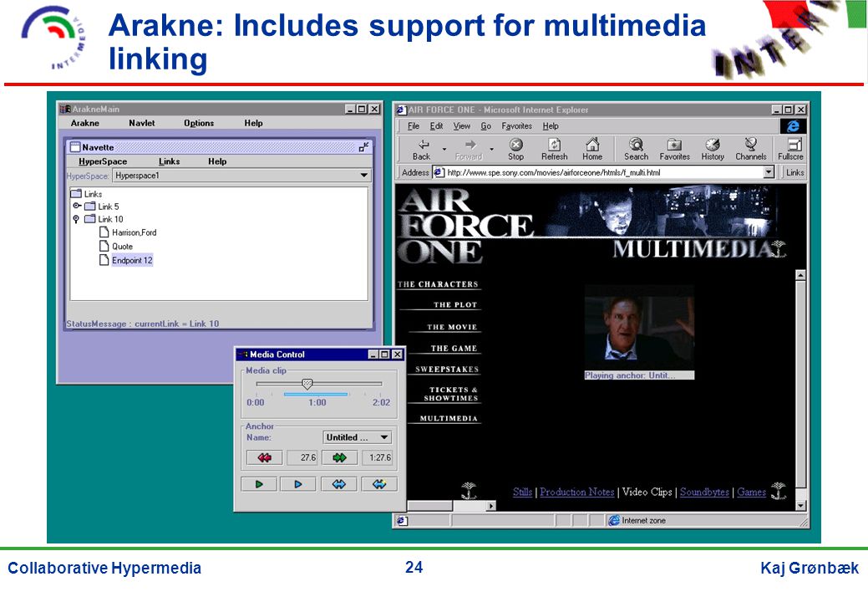Open the Links menu in Navette
This screenshot has width=868, height=602.
click(169, 161)
